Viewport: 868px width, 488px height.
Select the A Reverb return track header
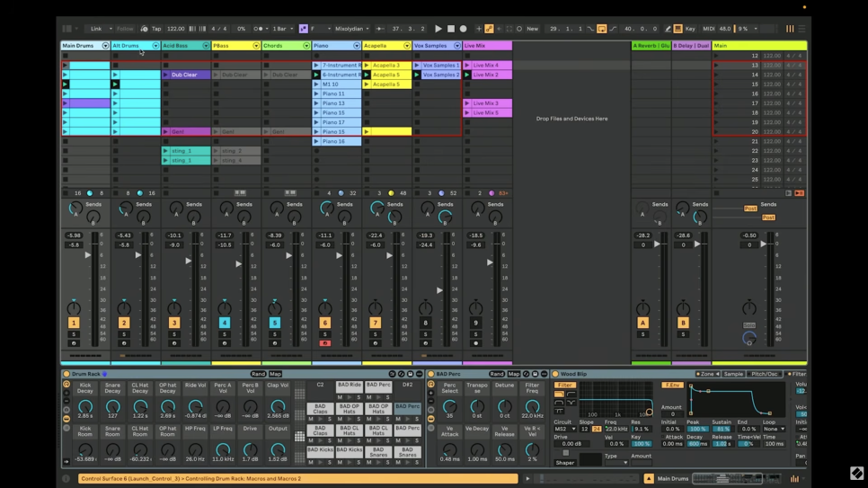coord(651,46)
